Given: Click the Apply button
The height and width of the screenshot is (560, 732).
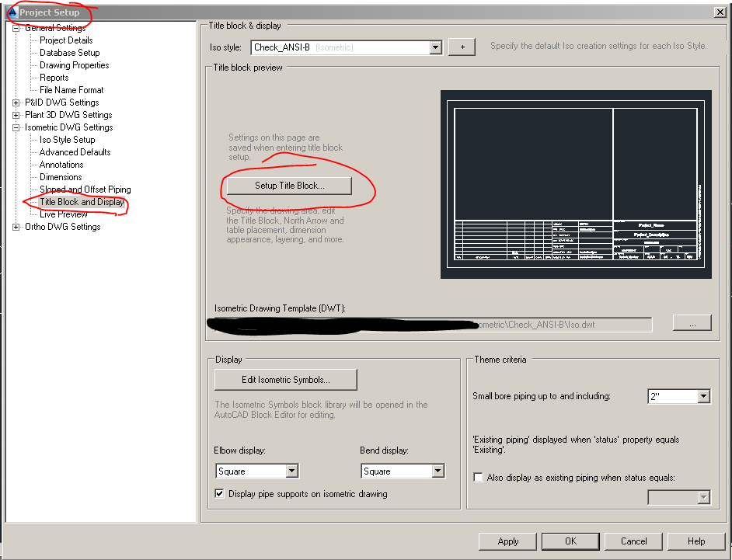Looking at the screenshot, I should (507, 541).
